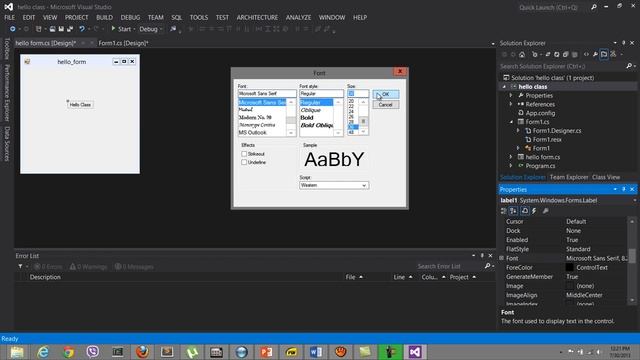Expand the Properties node in Solution Explorer
640x360 pixels.
[x=511, y=96]
